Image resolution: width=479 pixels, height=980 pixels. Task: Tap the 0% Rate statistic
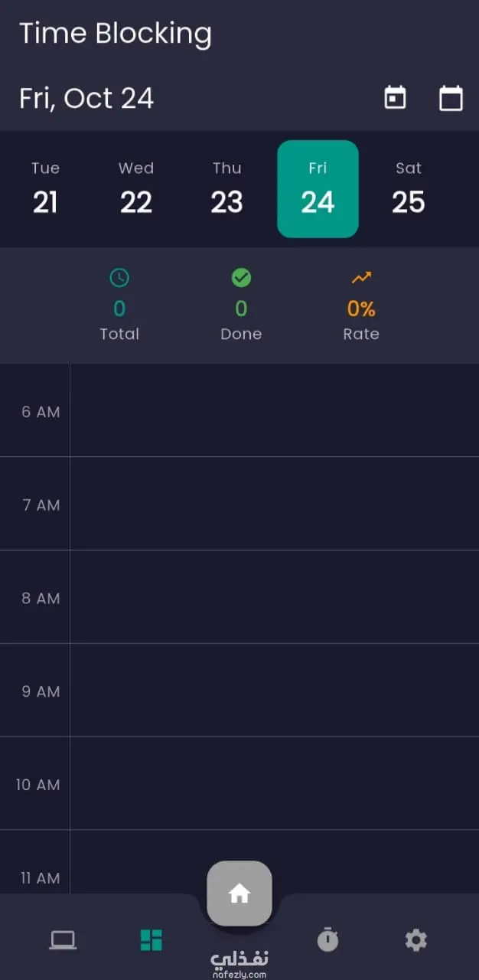pos(361,309)
